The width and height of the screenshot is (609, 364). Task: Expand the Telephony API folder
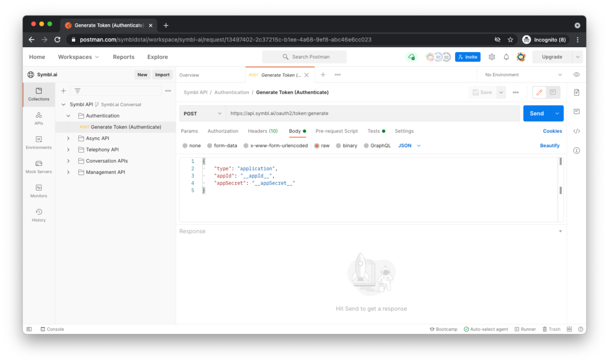coord(68,149)
